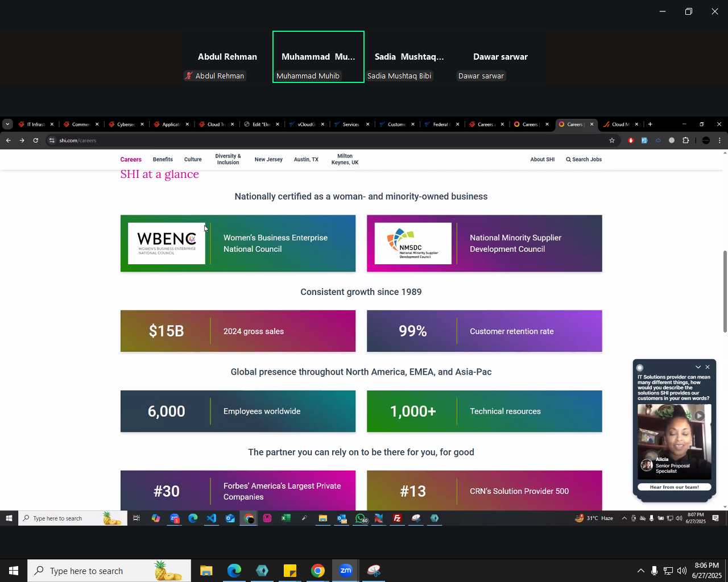Viewport: 728px width, 582px height.
Task: Open Task View in the shared-screen taskbar
Action: point(136,518)
